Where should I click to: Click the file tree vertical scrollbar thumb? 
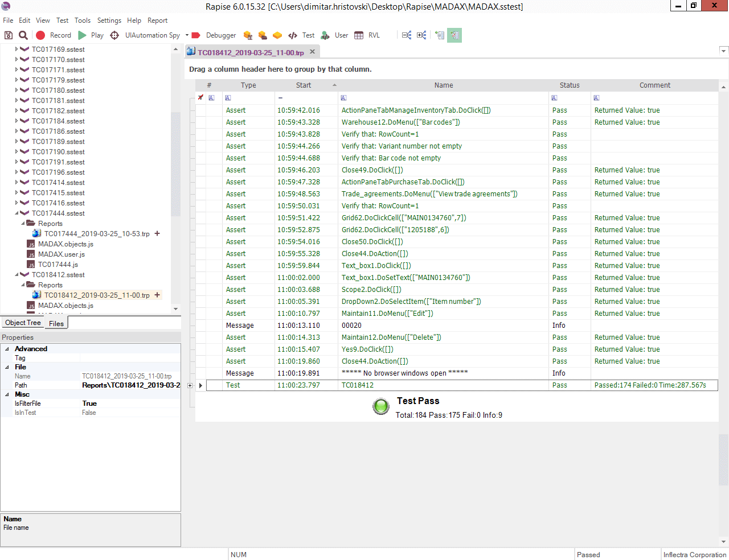pyautogui.click(x=175, y=164)
